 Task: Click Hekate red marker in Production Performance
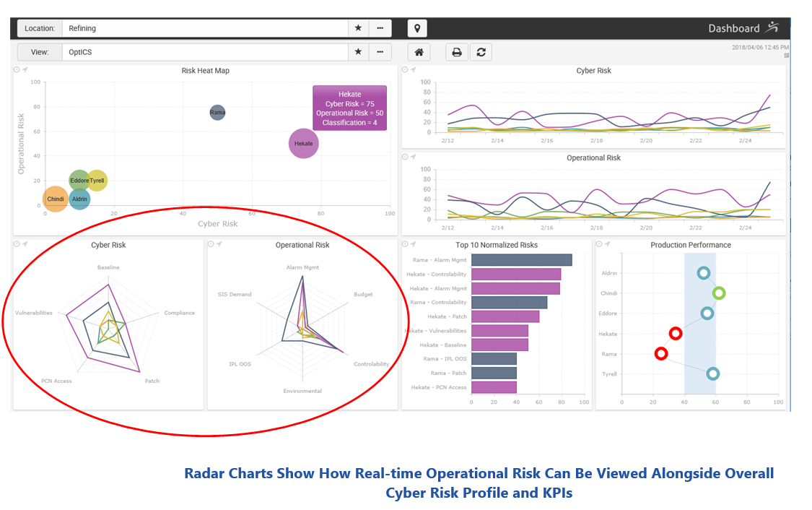point(676,333)
